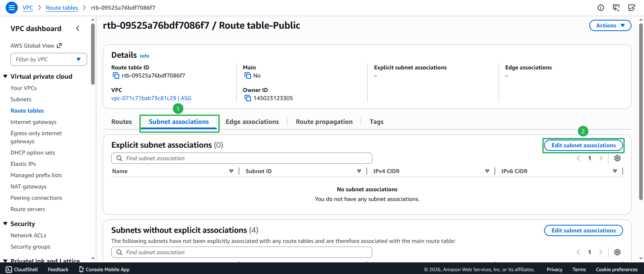
Task: Click the Route tables breadcrumb link
Action: pyautogui.click(x=62, y=8)
